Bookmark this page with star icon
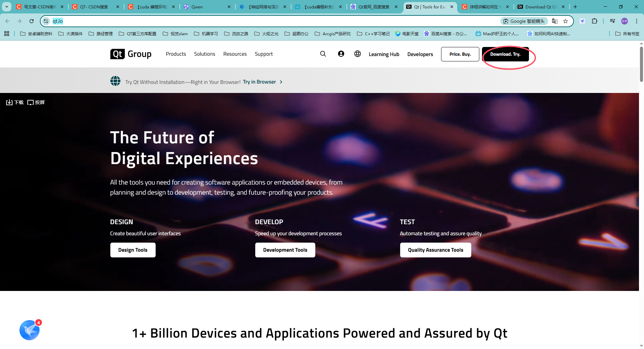Viewport: 644px width, 349px height. tap(566, 21)
